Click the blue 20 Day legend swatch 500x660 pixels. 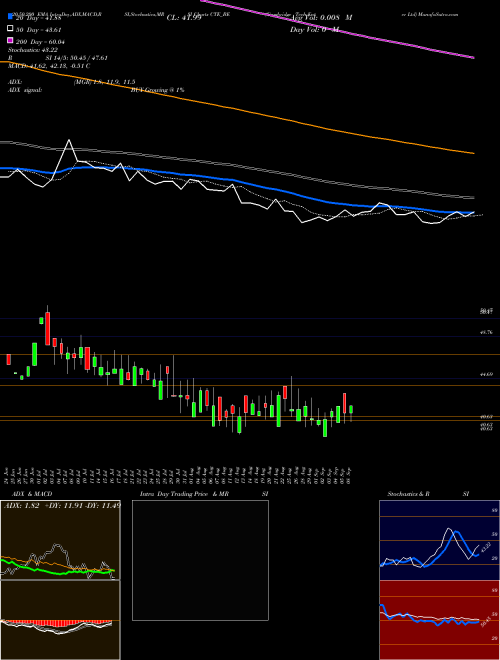(10, 18)
